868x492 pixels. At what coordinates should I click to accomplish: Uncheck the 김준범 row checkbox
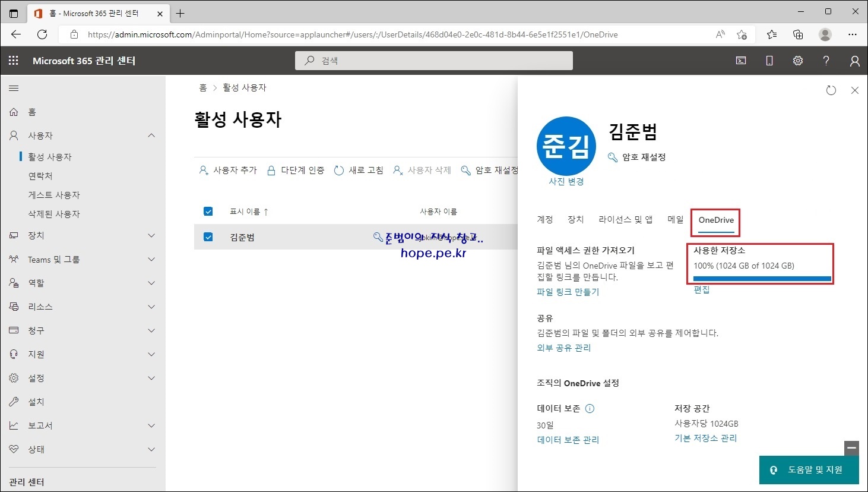[208, 237]
